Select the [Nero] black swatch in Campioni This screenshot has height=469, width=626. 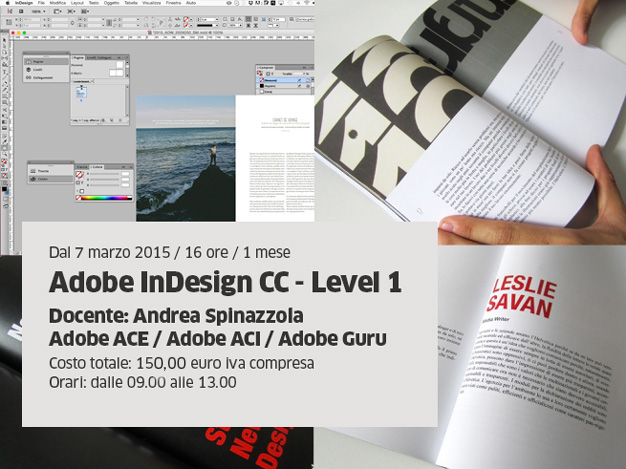point(284,86)
